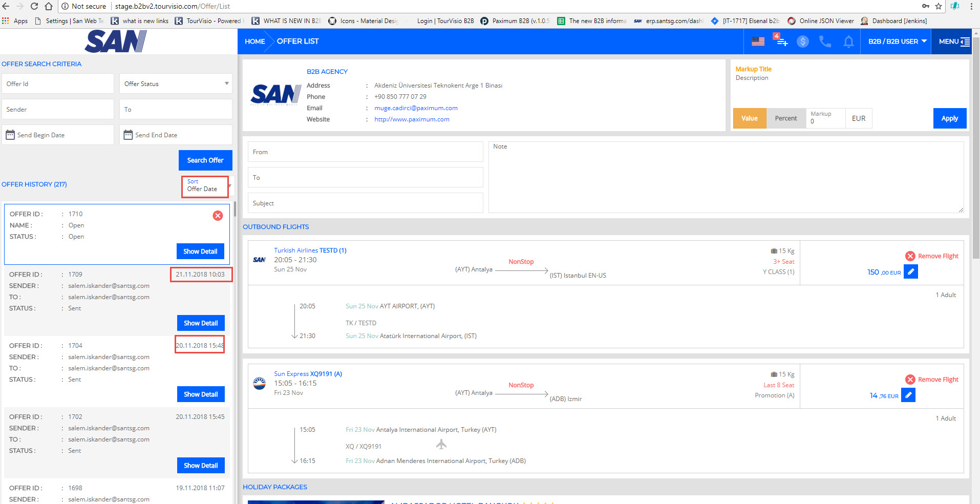Click the phone contact icon
The height and width of the screenshot is (504, 980).
click(825, 41)
